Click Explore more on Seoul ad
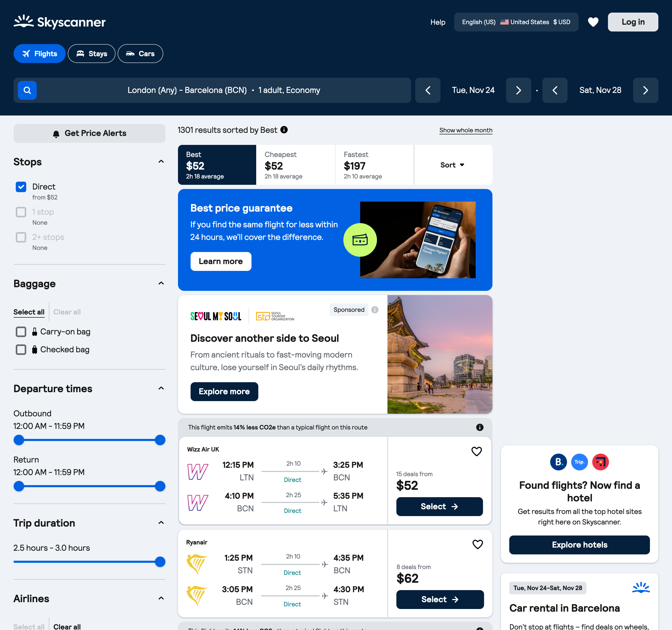672x630 pixels. pyautogui.click(x=224, y=391)
